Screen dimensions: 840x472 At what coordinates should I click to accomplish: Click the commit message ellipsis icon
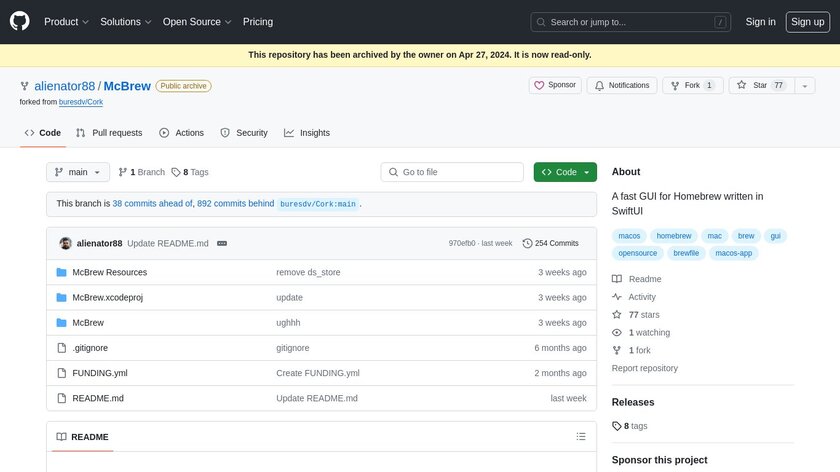click(222, 243)
